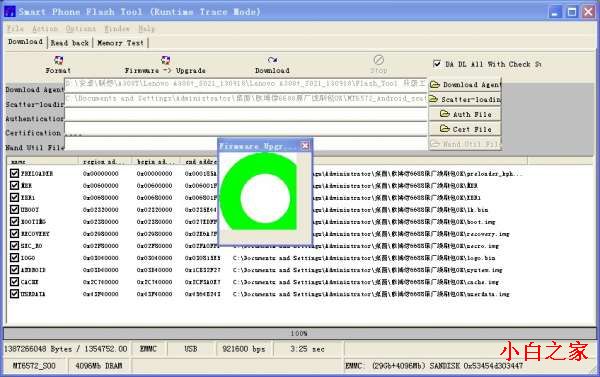Image resolution: width=600 pixels, height=377 pixels.
Task: Click the Download toolbar icon
Action: [x=272, y=60]
